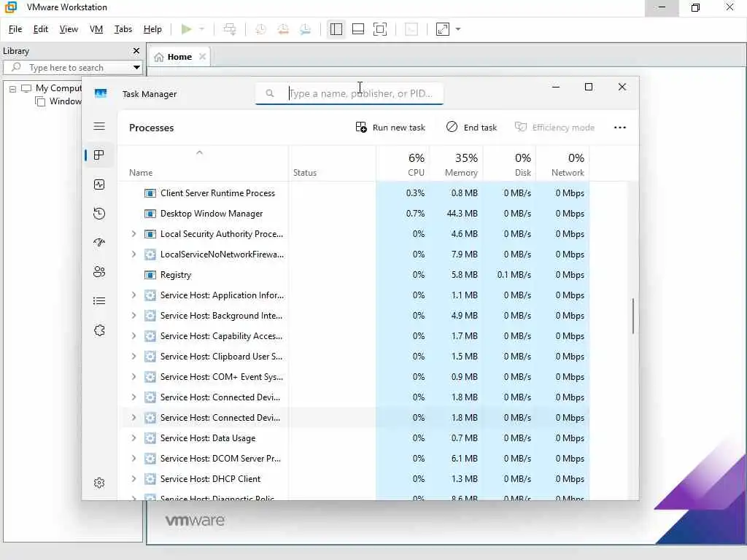Image resolution: width=747 pixels, height=560 pixels.
Task: Open the Services page icon
Action: click(x=99, y=330)
